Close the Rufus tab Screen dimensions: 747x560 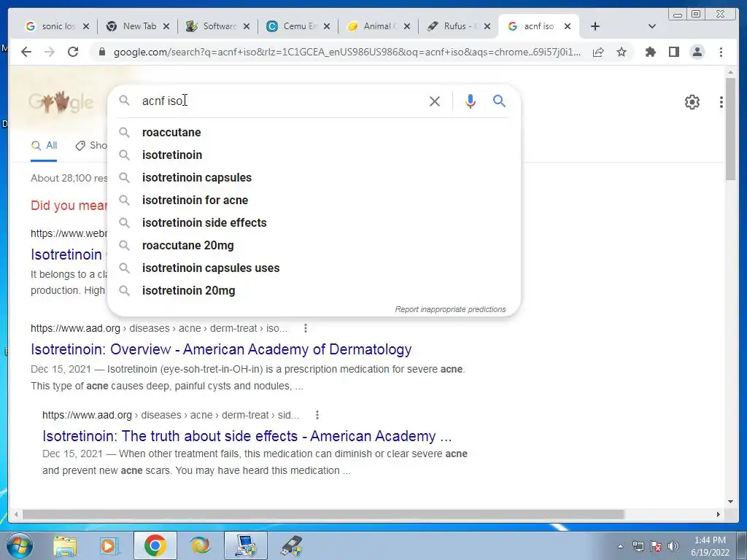coord(487,26)
